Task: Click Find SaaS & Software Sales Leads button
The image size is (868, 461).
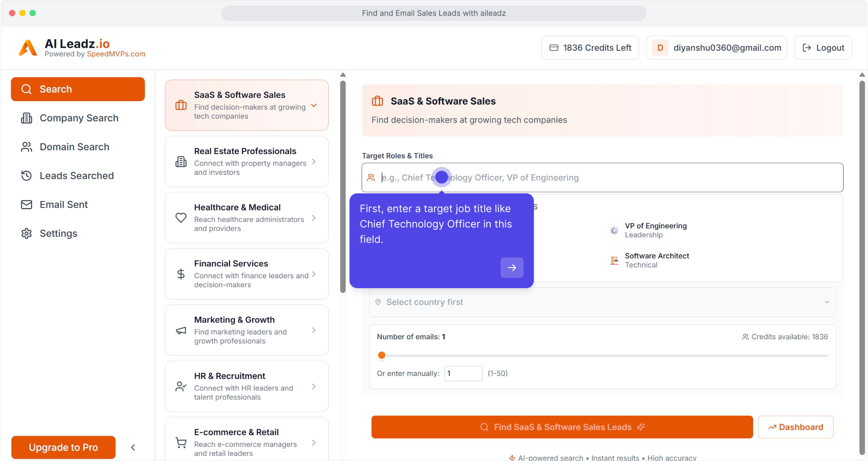Action: click(562, 427)
